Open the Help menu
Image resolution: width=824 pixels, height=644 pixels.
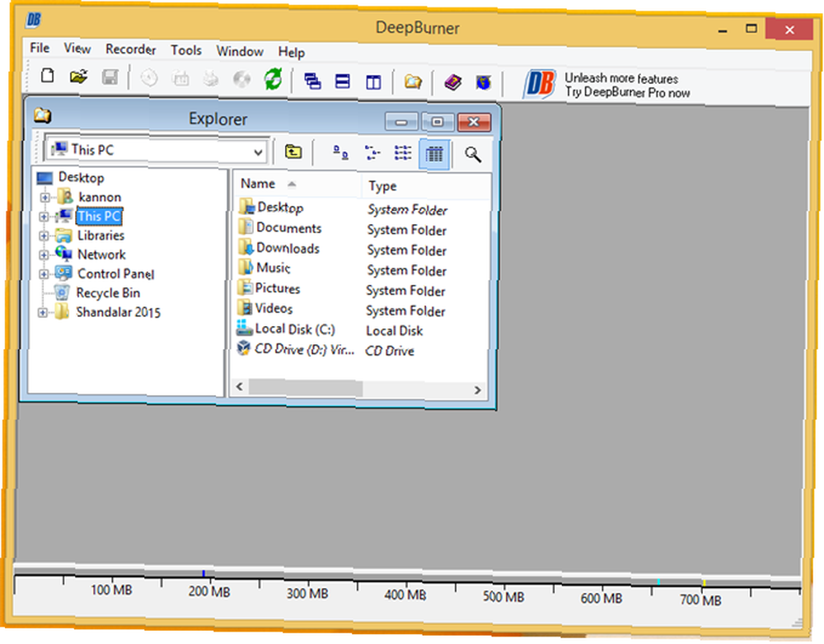[291, 53]
